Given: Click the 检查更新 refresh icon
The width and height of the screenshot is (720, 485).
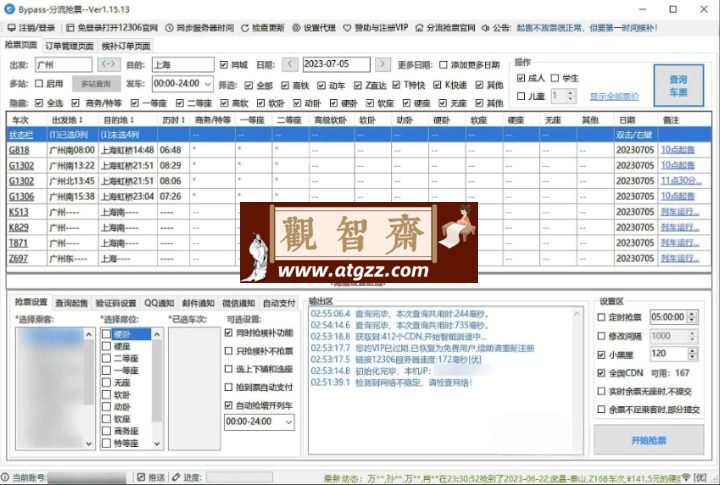Looking at the screenshot, I should (x=245, y=28).
